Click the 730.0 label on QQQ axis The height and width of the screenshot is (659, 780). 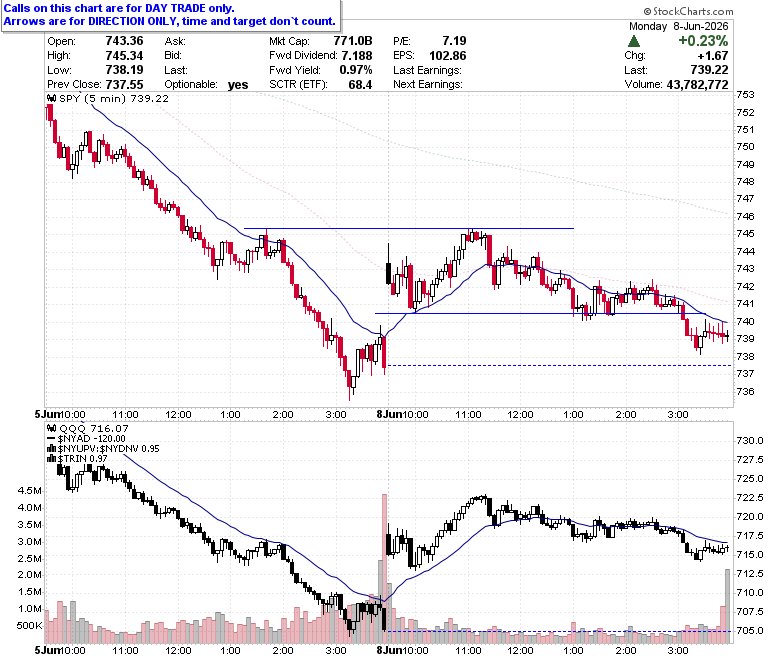click(x=750, y=440)
